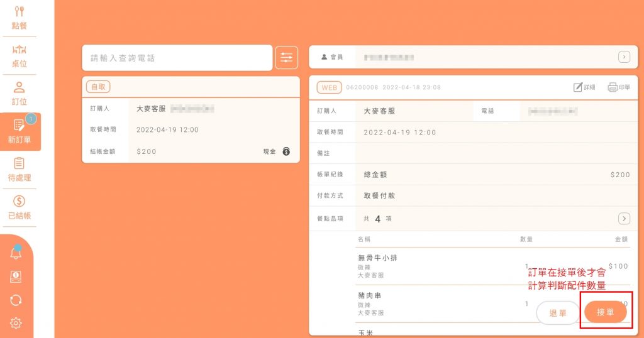Open the filter sliders button
644x338 pixels.
pos(286,58)
